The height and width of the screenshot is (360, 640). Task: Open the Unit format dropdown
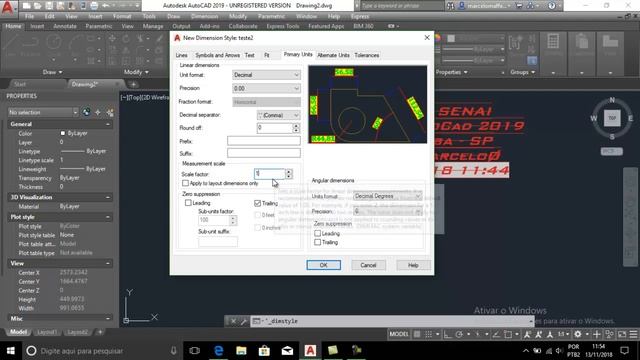coord(266,75)
